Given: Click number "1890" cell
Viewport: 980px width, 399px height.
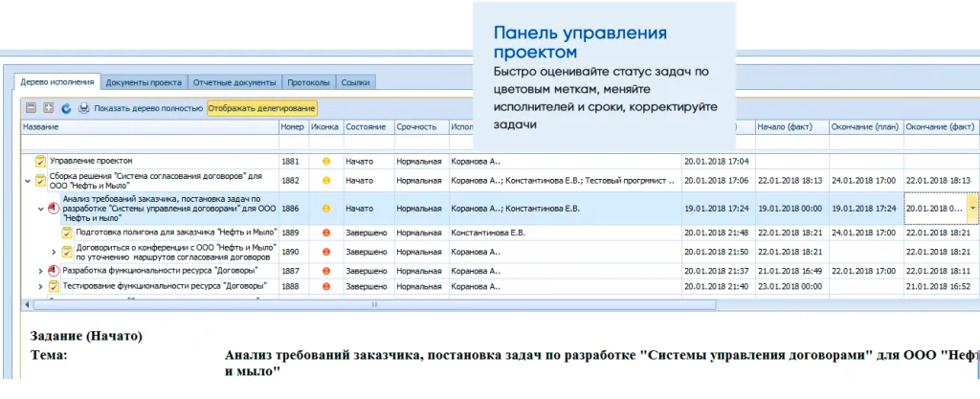Looking at the screenshot, I should click(291, 253).
